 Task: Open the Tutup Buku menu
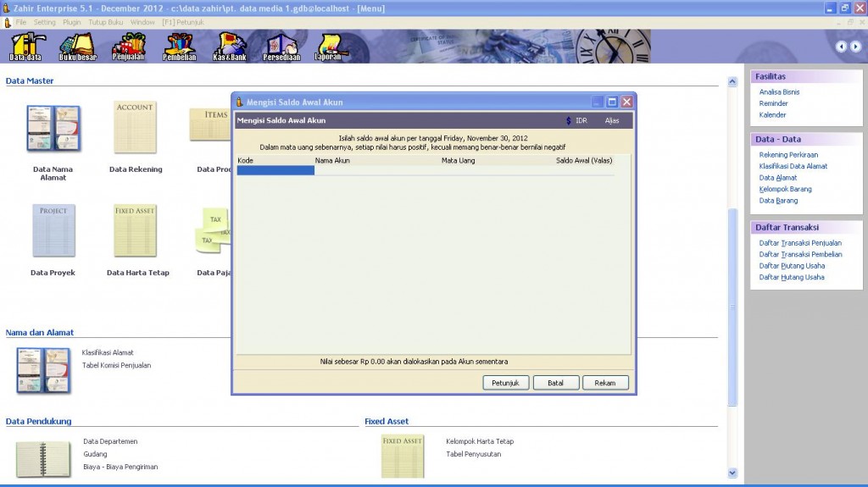pos(107,22)
